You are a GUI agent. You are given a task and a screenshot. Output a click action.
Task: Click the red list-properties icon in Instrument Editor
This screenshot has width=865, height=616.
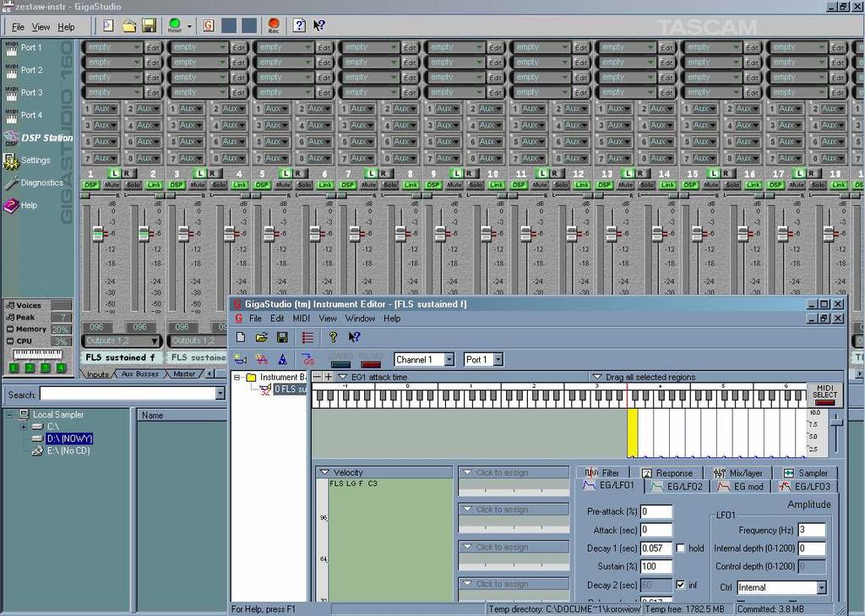pyautogui.click(x=307, y=337)
